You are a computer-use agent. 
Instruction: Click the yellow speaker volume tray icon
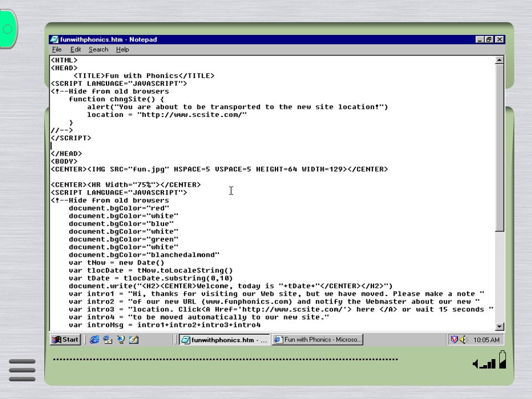463,339
